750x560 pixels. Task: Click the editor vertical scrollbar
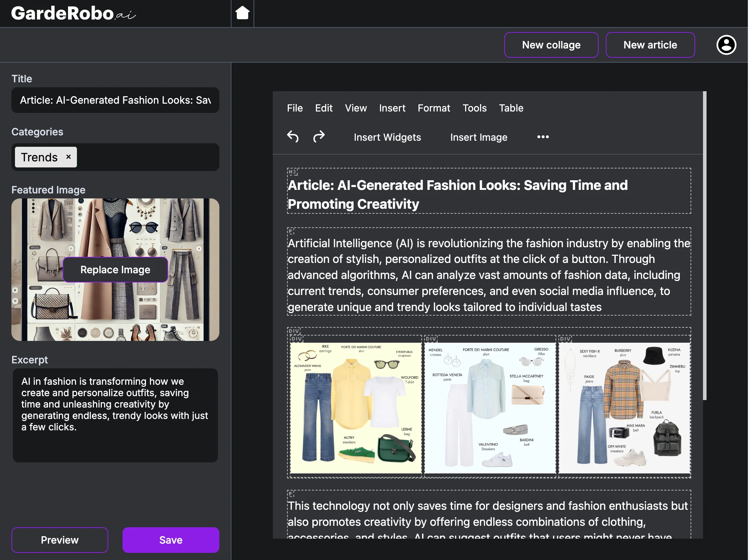[704, 246]
